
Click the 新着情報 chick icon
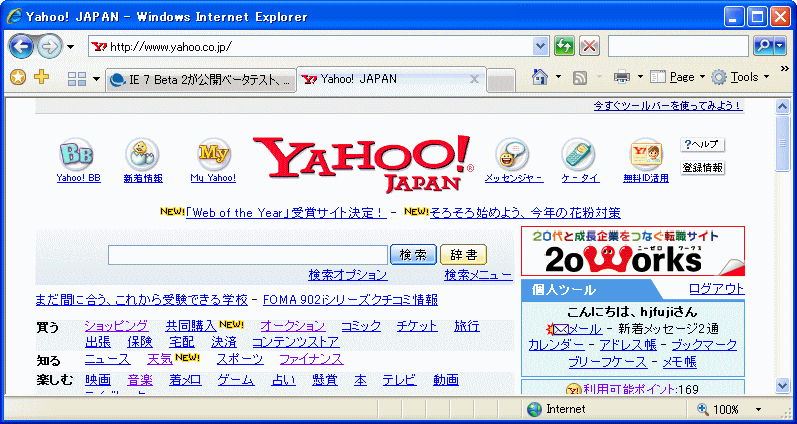[x=142, y=155]
